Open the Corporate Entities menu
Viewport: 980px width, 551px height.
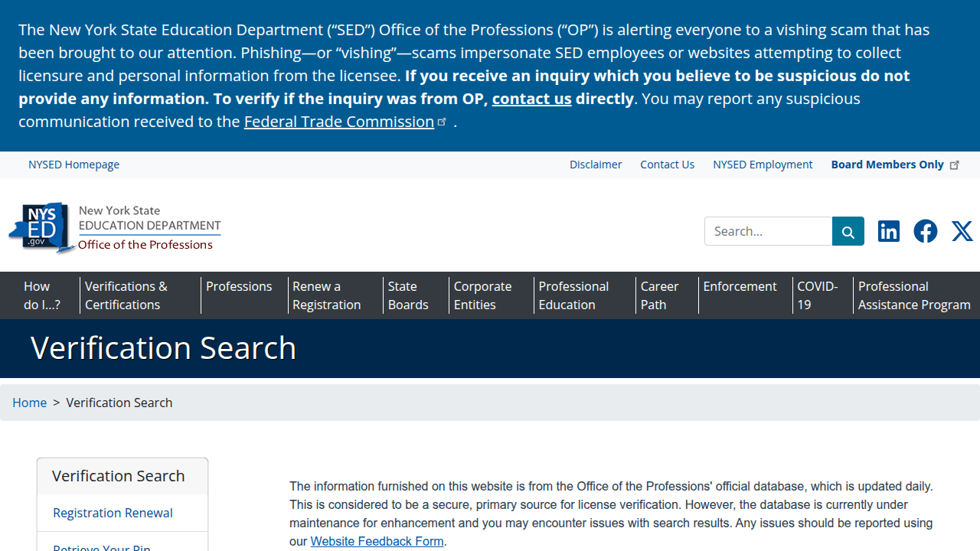(x=482, y=295)
